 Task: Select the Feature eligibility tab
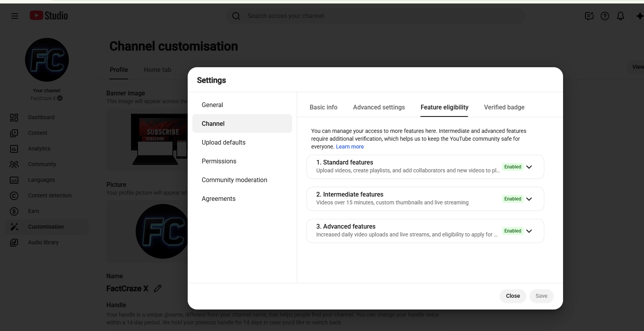[x=444, y=107]
